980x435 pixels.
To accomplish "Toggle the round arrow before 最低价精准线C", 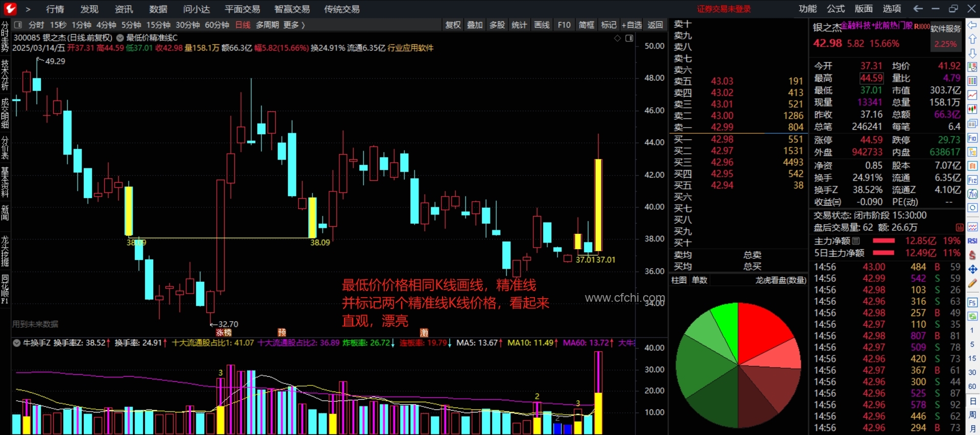I will pos(120,38).
